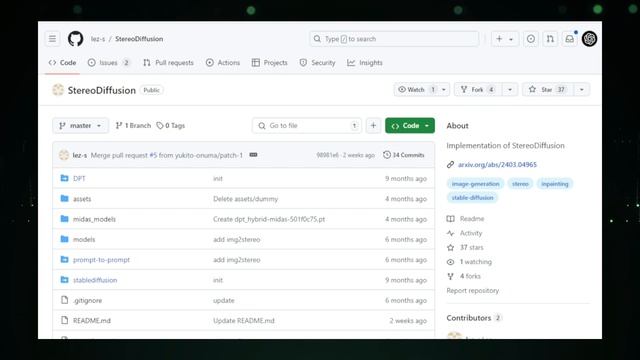Expand the create-new dropdown arrow
The width and height of the screenshot is (640, 360).
point(511,39)
